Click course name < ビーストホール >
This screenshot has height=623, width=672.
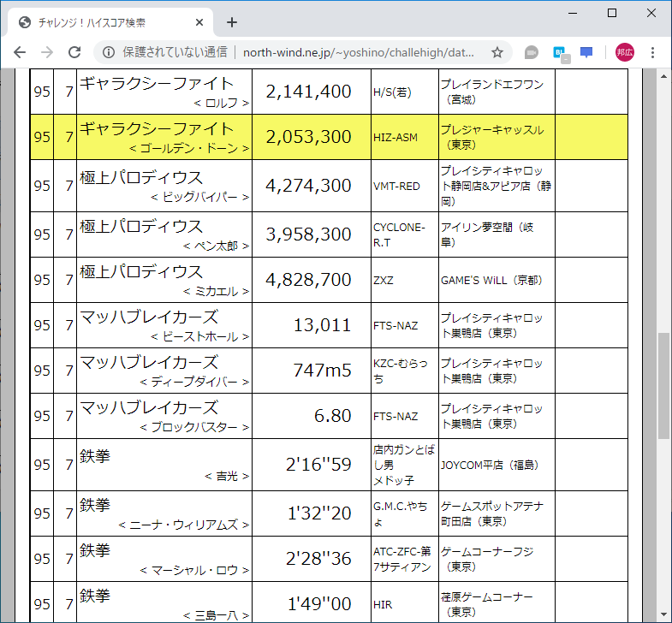[199, 337]
